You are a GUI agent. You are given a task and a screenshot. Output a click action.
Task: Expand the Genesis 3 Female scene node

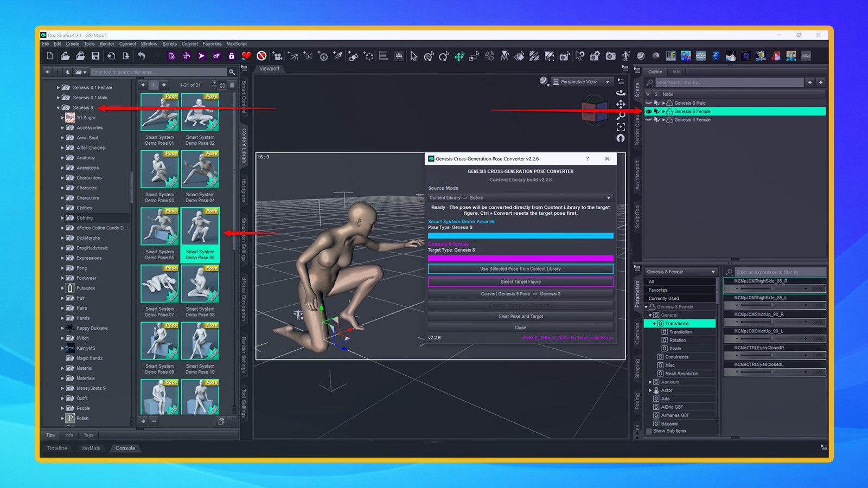point(663,120)
